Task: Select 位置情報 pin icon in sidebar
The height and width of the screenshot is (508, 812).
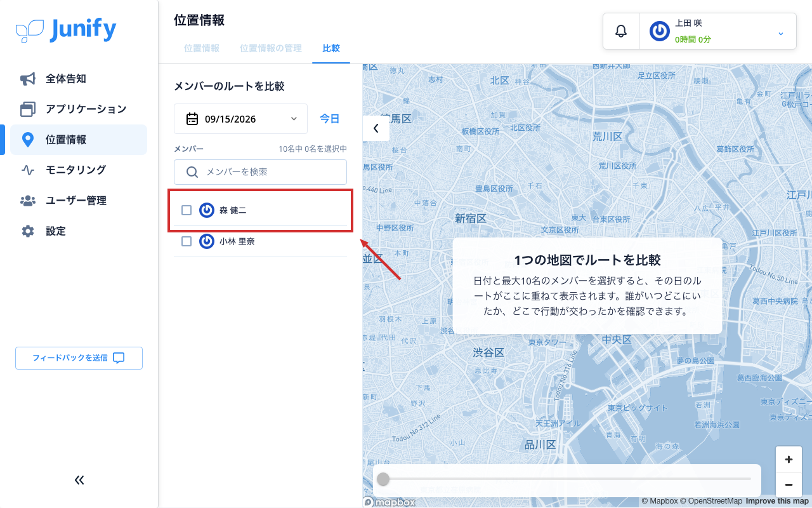Action: point(28,140)
